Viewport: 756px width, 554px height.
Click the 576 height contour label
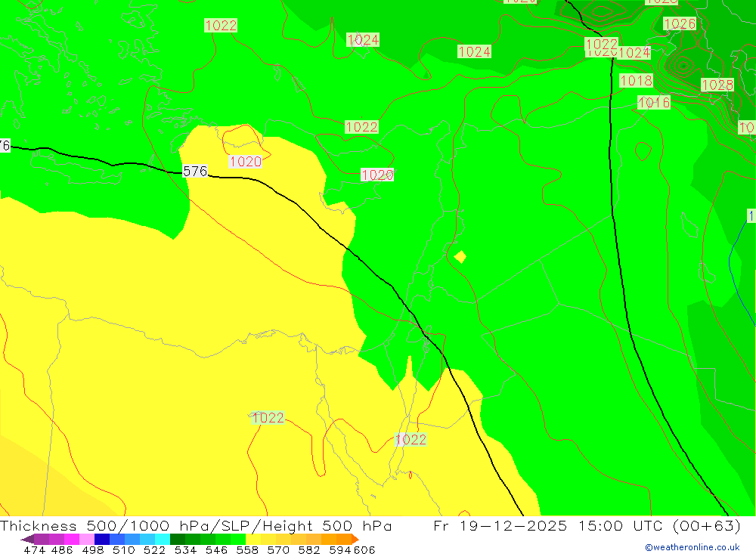[195, 171]
